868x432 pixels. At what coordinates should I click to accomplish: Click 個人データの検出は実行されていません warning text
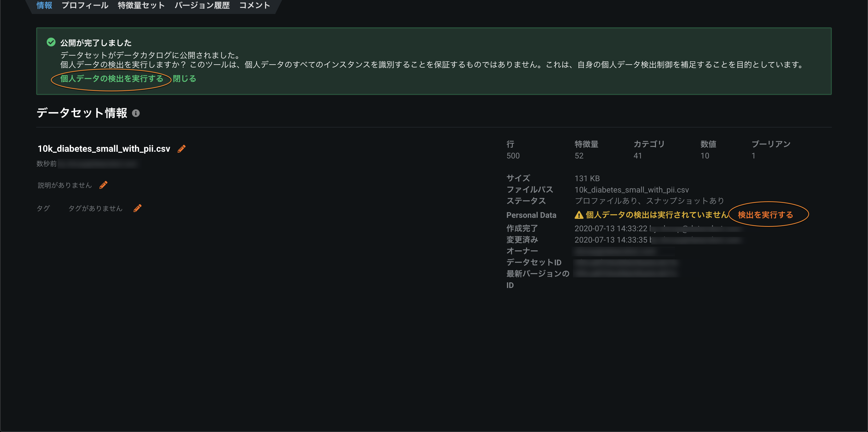[657, 215]
